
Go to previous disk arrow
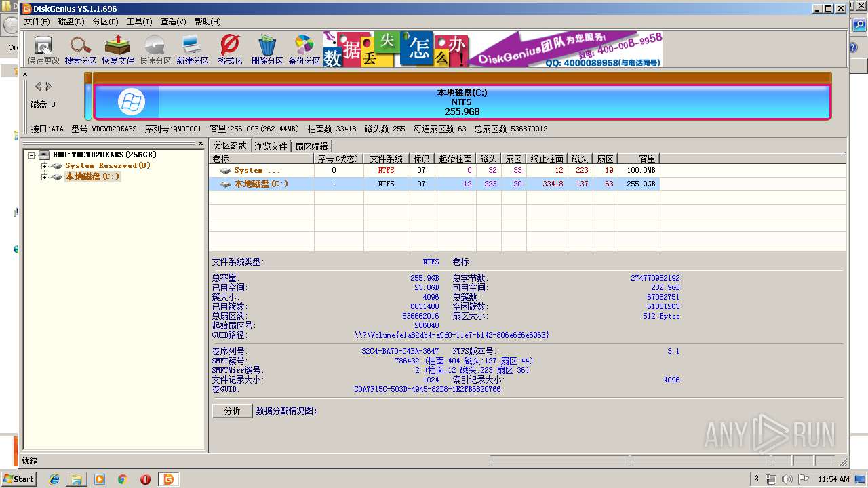38,87
